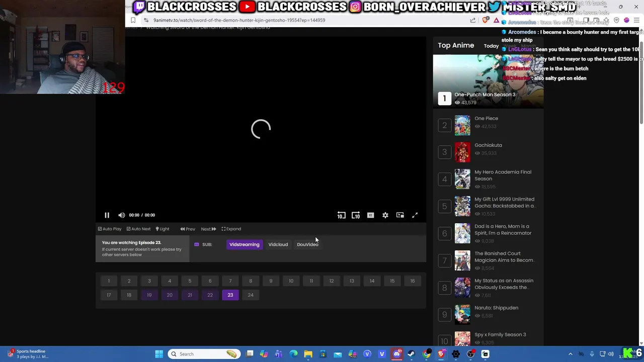The width and height of the screenshot is (644, 362).
Task: Open Dad is a Hero, Mom is a Spirit
Action: coord(503,229)
